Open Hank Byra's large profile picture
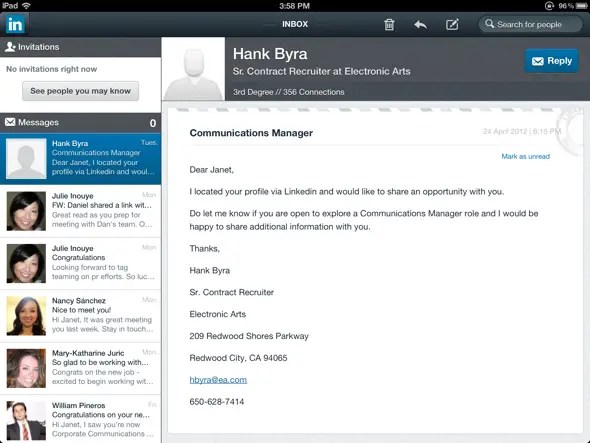Image resolution: width=590 pixels, height=443 pixels. 193,69
